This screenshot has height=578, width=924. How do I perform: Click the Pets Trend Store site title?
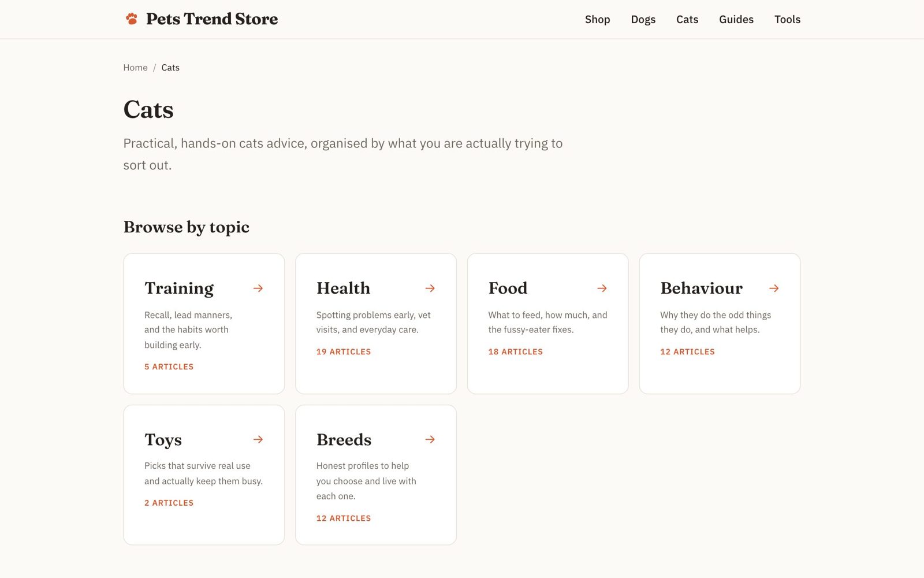click(x=212, y=19)
